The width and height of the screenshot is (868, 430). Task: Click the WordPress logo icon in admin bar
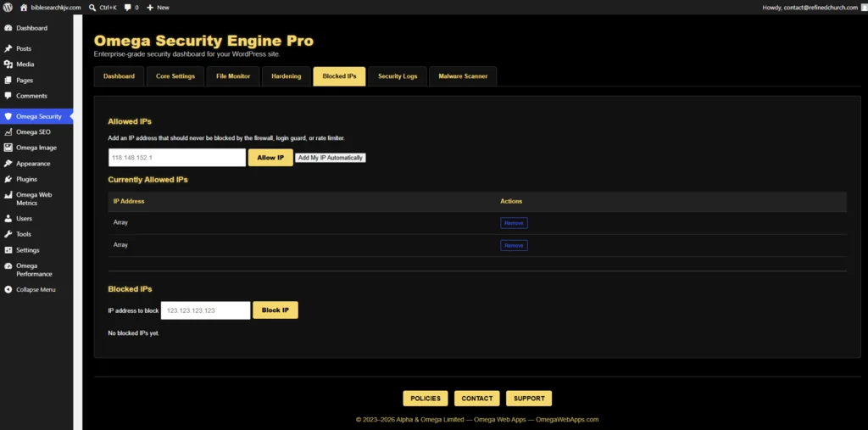(8, 7)
